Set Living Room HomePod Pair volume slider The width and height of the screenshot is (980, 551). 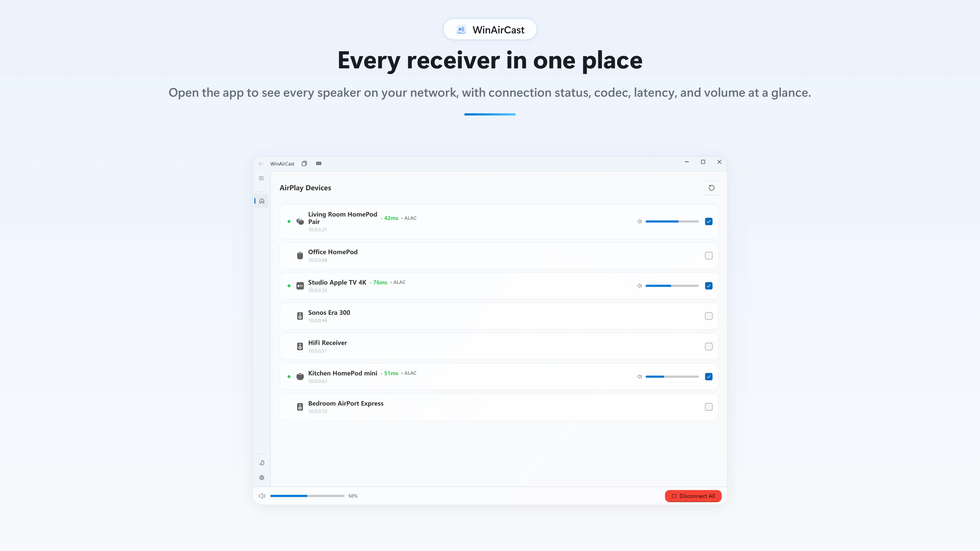pos(672,221)
